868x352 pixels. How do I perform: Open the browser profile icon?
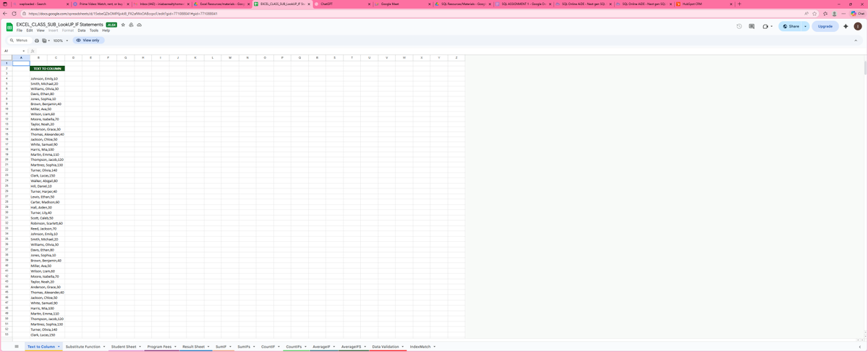pos(834,14)
